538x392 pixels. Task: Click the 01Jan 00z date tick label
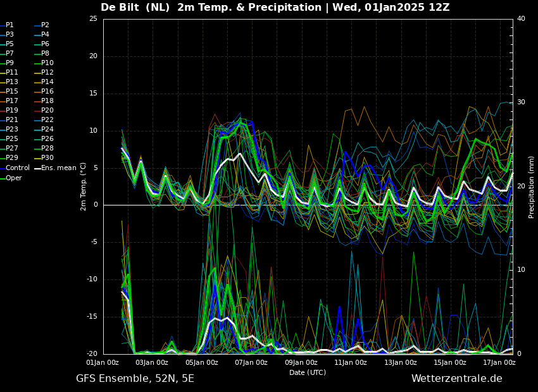point(103,363)
